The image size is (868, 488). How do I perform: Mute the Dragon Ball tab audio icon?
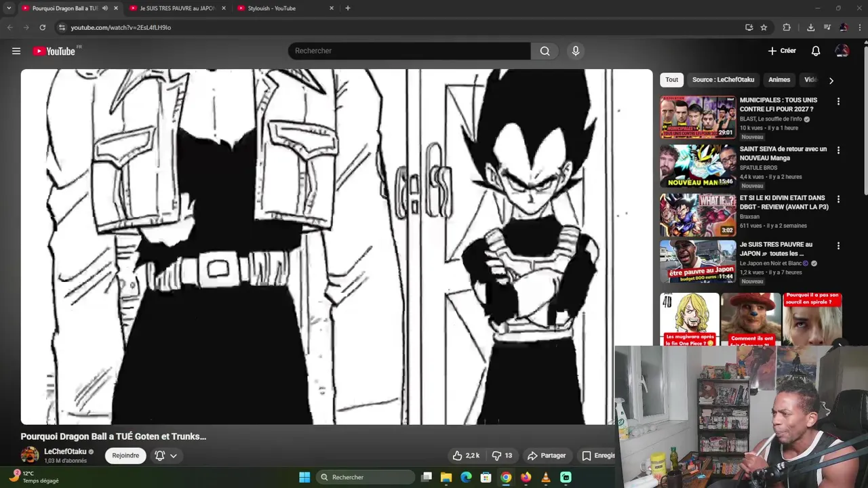pos(104,8)
